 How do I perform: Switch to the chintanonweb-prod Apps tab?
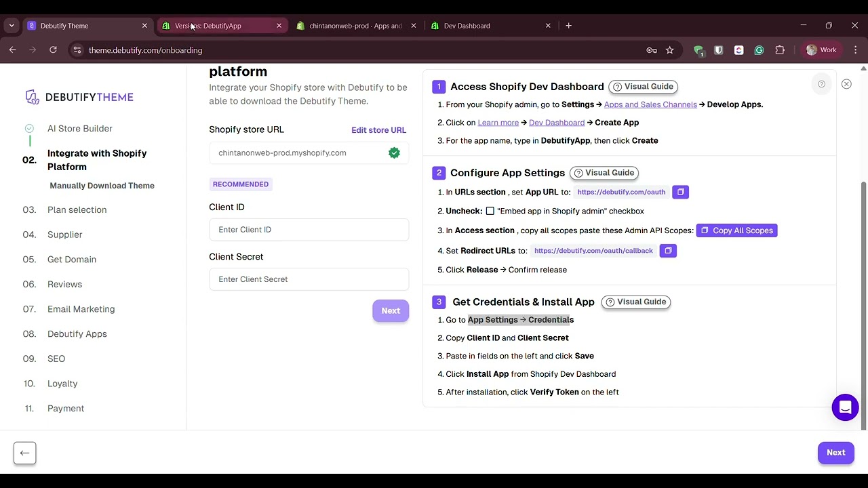(357, 26)
